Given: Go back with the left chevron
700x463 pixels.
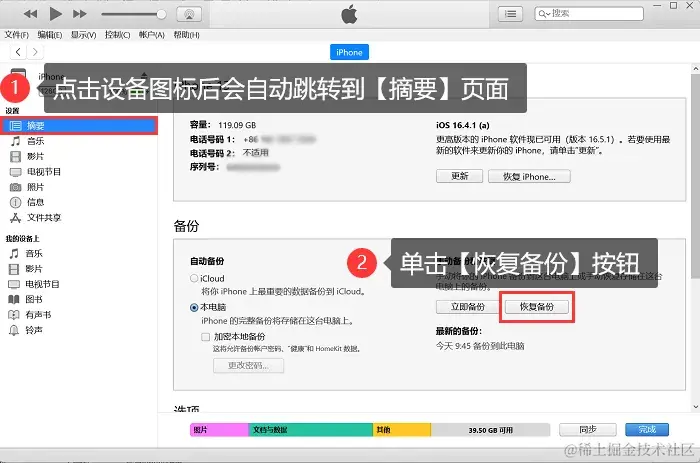Looking at the screenshot, I should pos(18,52).
